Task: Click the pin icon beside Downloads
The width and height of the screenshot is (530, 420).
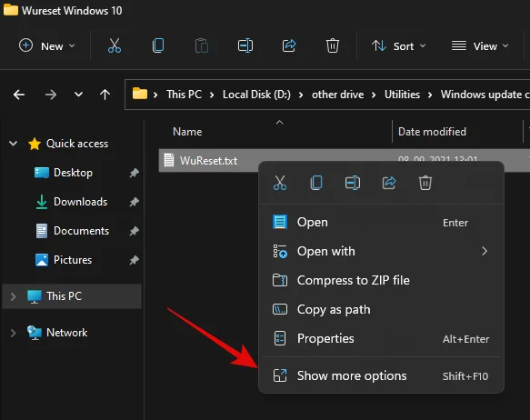Action: point(135,202)
